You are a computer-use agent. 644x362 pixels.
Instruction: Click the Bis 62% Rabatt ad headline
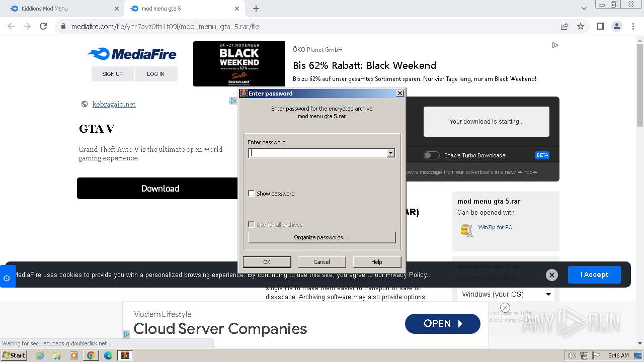pyautogui.click(x=365, y=65)
